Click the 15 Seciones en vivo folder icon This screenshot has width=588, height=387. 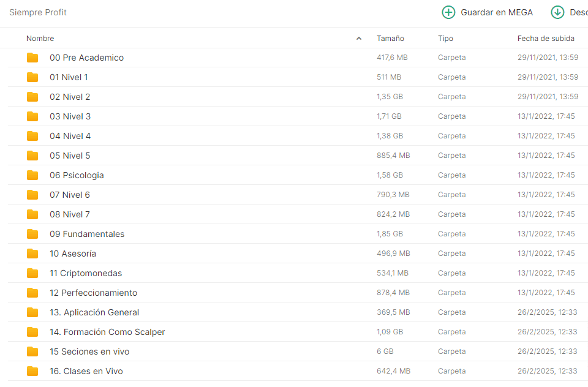tap(32, 351)
